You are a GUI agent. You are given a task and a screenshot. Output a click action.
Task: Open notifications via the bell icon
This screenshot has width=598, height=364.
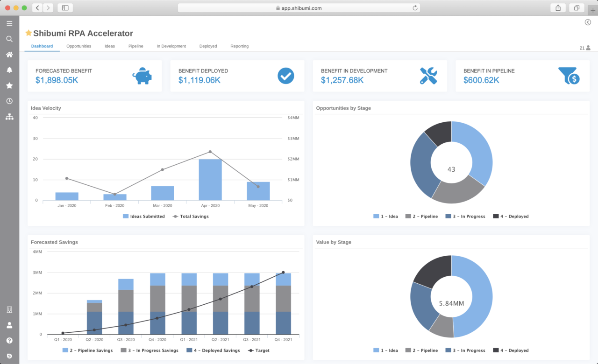(9, 70)
